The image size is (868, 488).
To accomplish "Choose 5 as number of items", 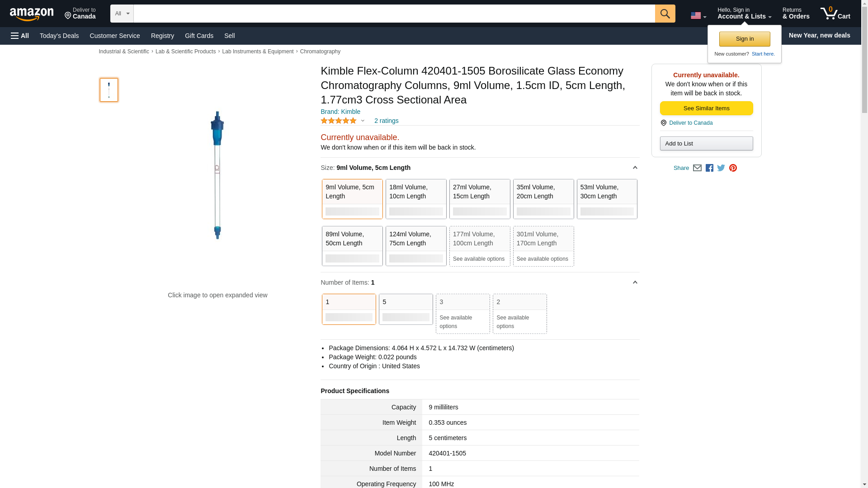I will click(x=406, y=309).
